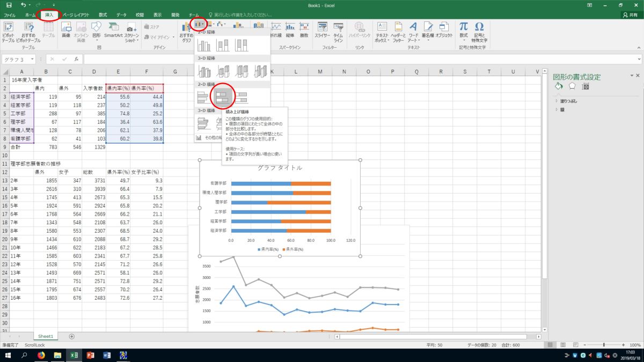Insert a win/loss sparkline (勝敗)
The width and height of the screenshot is (644, 362).
click(x=304, y=29)
